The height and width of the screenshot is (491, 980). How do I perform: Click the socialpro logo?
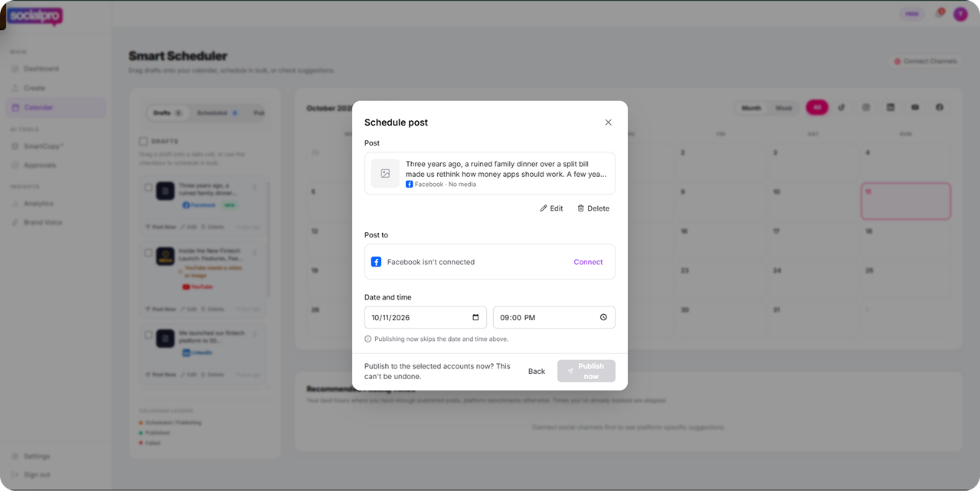(x=36, y=16)
